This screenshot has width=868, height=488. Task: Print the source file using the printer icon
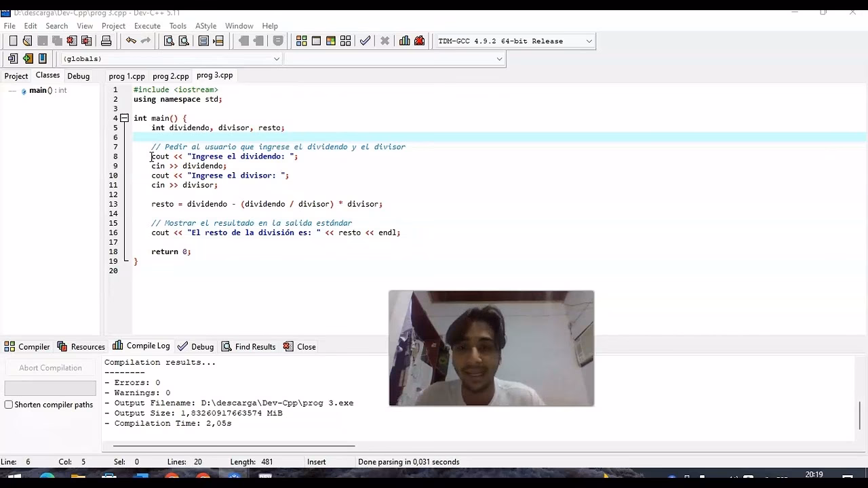pos(106,41)
